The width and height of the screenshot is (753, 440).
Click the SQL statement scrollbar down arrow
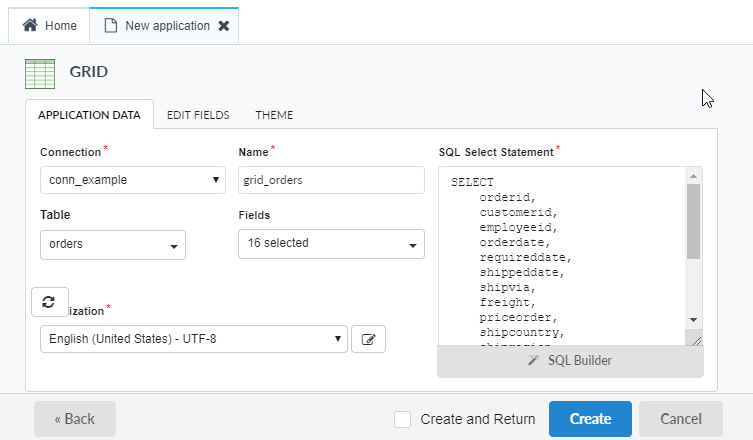tap(693, 319)
